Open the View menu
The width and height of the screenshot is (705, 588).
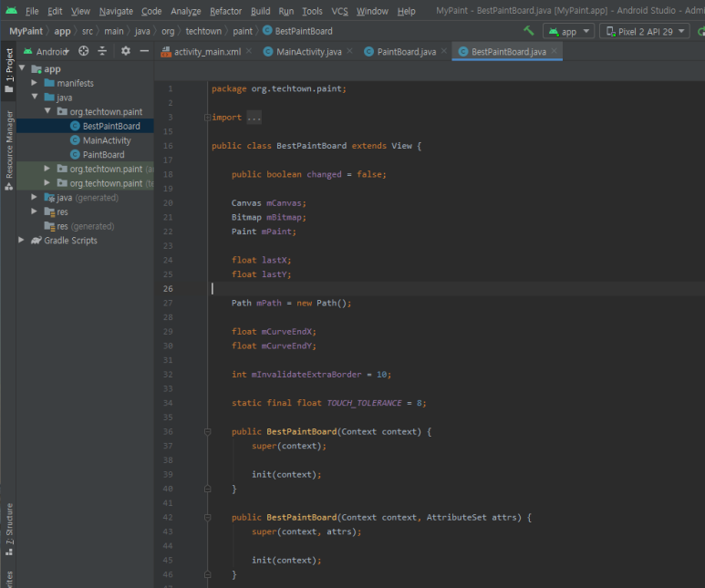point(80,11)
